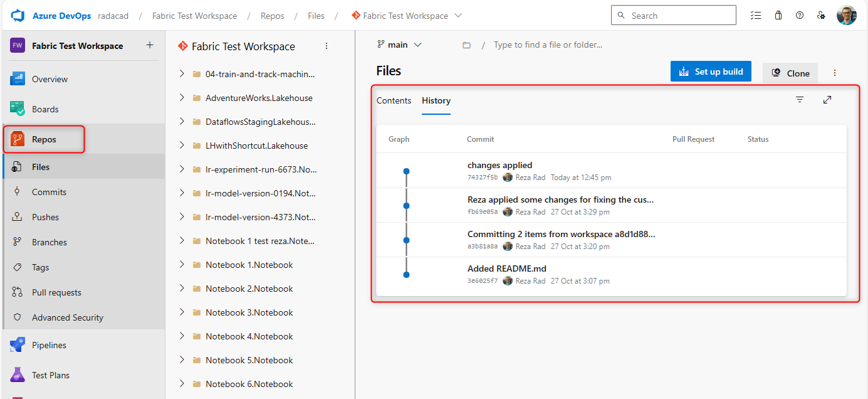Screen dimensions: 868x399
Task: Open the main branch dropdown
Action: (x=399, y=45)
